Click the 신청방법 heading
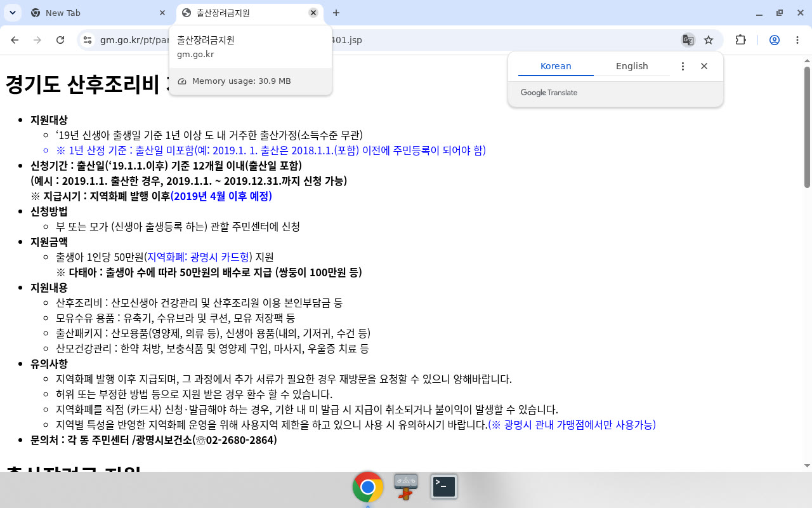 point(49,211)
